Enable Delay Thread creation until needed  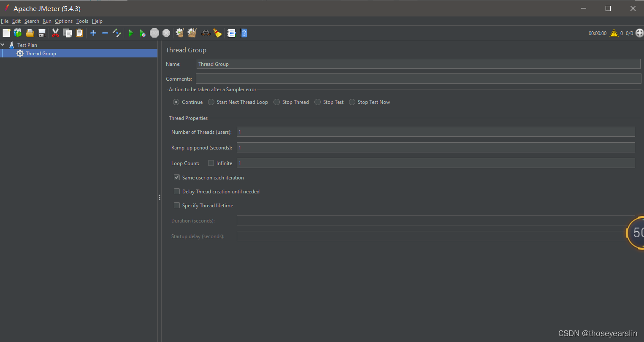[x=177, y=191]
